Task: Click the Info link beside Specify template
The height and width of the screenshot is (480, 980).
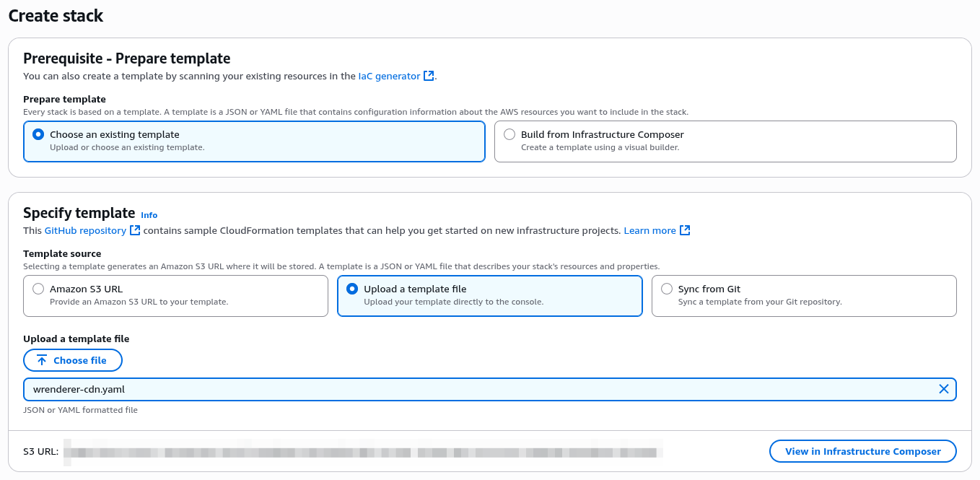Action: pos(149,214)
